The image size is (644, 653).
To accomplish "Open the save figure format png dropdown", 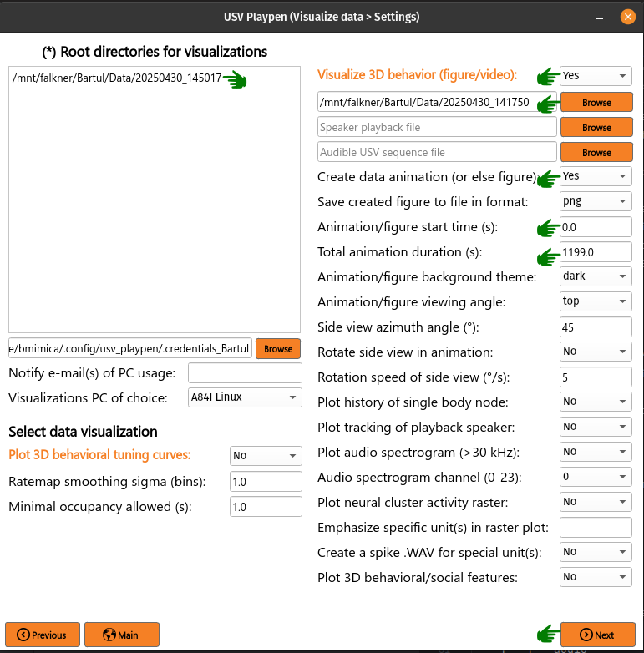I will tap(596, 201).
